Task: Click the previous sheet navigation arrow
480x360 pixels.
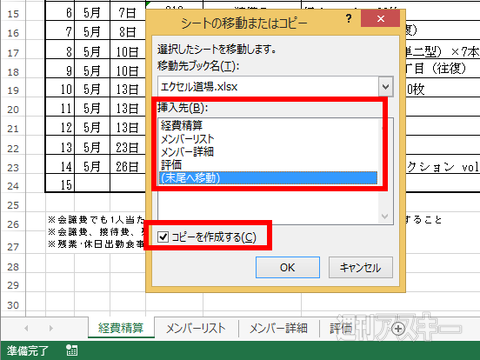Action: [26, 328]
